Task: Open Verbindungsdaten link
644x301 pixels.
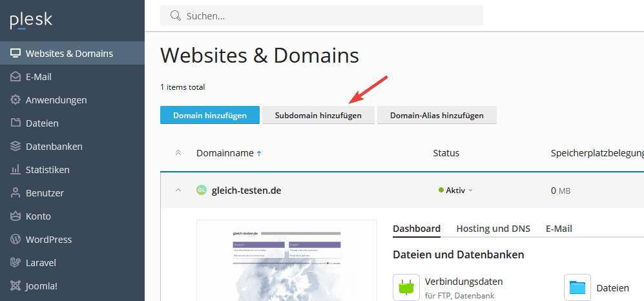Action: pos(464,282)
